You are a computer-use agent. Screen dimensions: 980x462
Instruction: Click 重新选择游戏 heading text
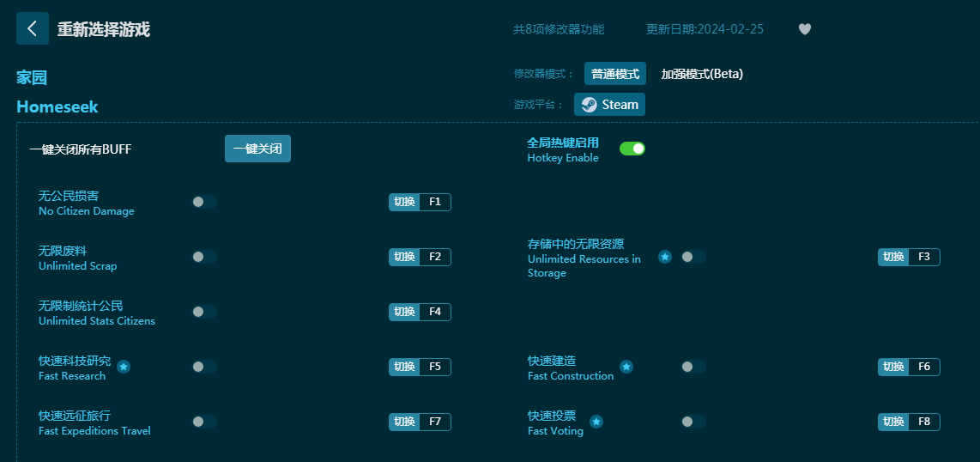tap(104, 29)
